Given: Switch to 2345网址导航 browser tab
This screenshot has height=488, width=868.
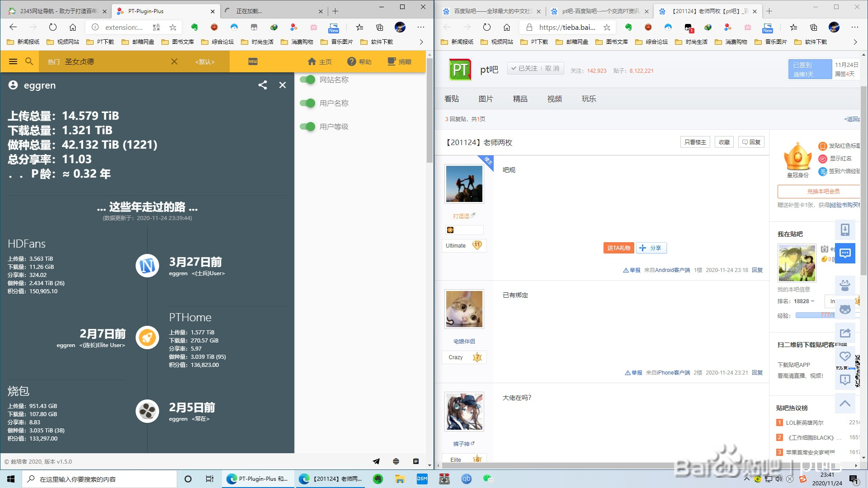Looking at the screenshot, I should [57, 11].
